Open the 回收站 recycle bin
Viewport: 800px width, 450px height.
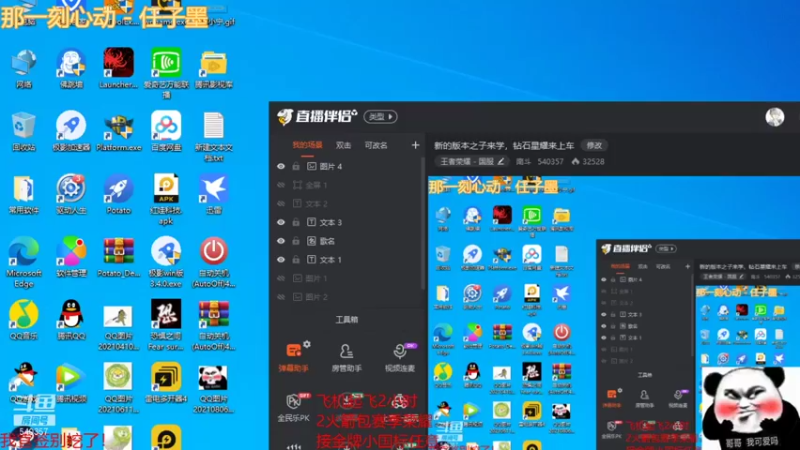tap(23, 132)
